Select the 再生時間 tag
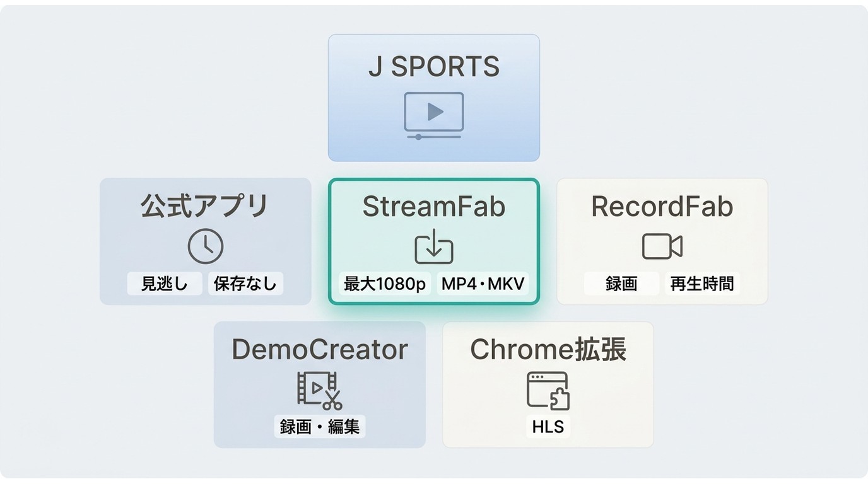This screenshot has height=484, width=868. point(702,284)
